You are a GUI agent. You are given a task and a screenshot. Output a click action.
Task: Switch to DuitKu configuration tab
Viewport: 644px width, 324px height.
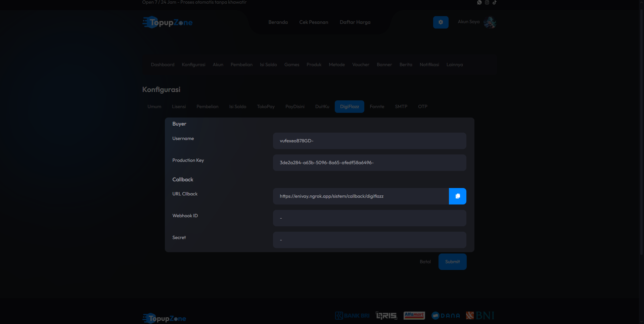pos(322,106)
